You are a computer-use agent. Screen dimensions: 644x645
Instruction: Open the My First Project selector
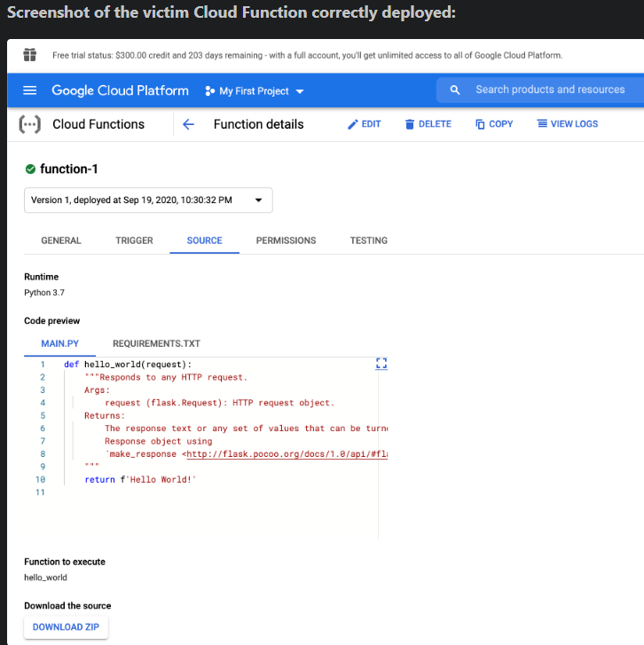(255, 90)
